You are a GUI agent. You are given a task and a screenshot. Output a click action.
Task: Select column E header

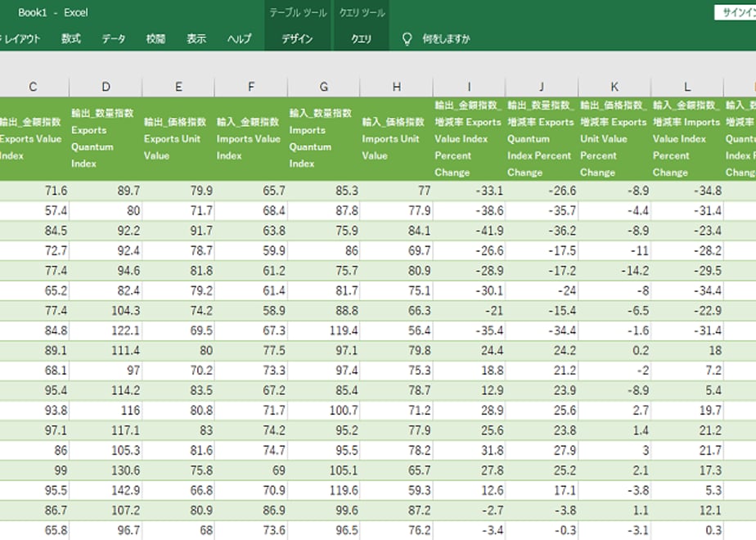[178, 87]
